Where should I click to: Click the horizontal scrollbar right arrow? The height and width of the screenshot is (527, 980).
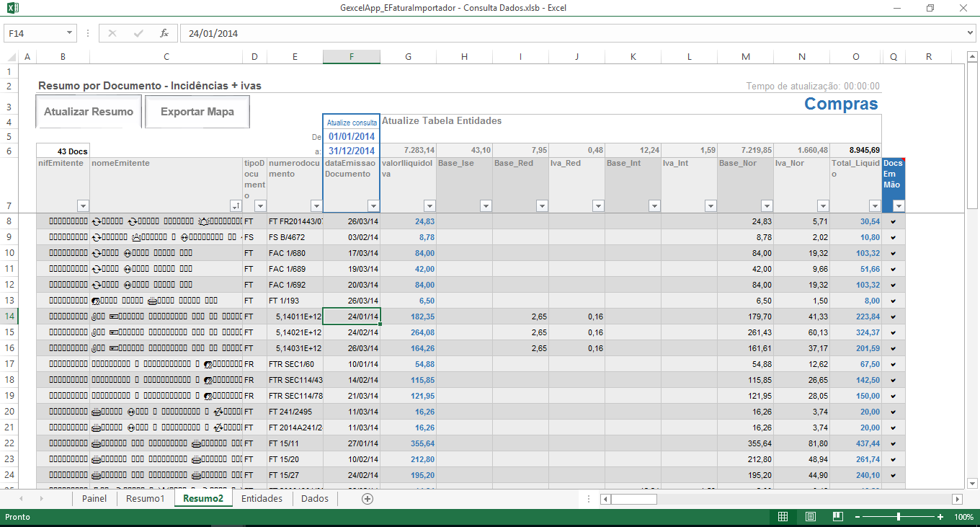(957, 499)
